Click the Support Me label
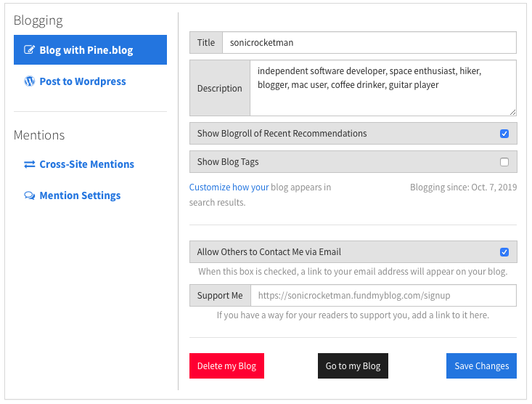 [220, 296]
